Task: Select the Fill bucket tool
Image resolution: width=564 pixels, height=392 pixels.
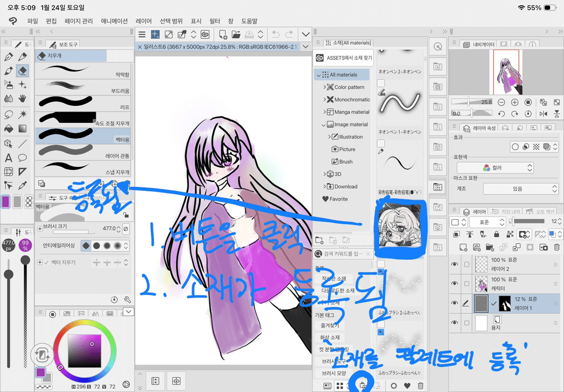Action: click(x=9, y=129)
